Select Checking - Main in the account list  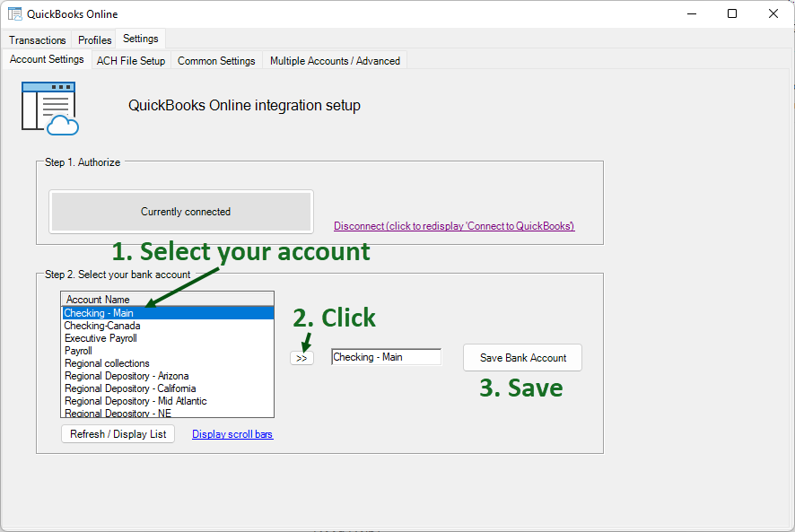pyautogui.click(x=168, y=313)
